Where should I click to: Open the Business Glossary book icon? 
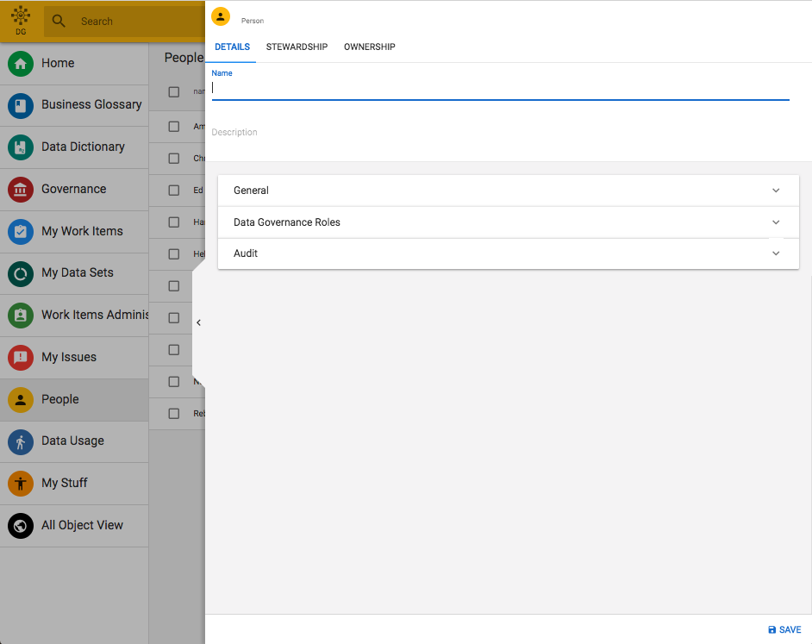21,106
